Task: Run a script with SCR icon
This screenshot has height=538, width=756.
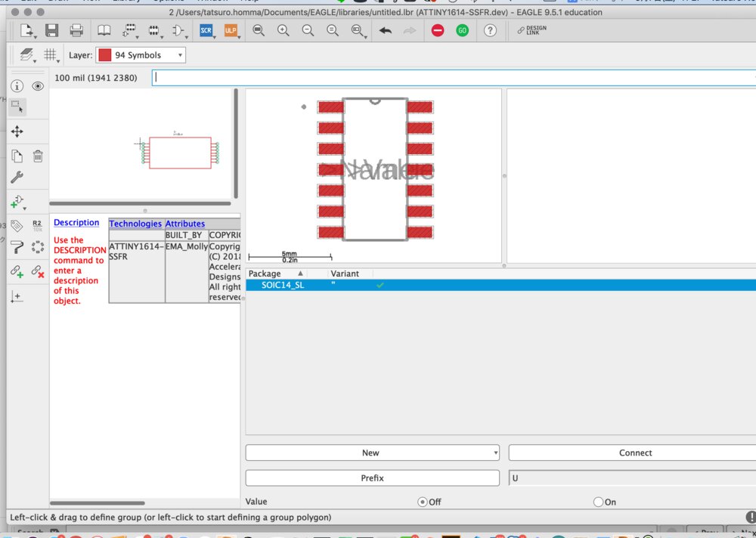Action: (x=206, y=31)
